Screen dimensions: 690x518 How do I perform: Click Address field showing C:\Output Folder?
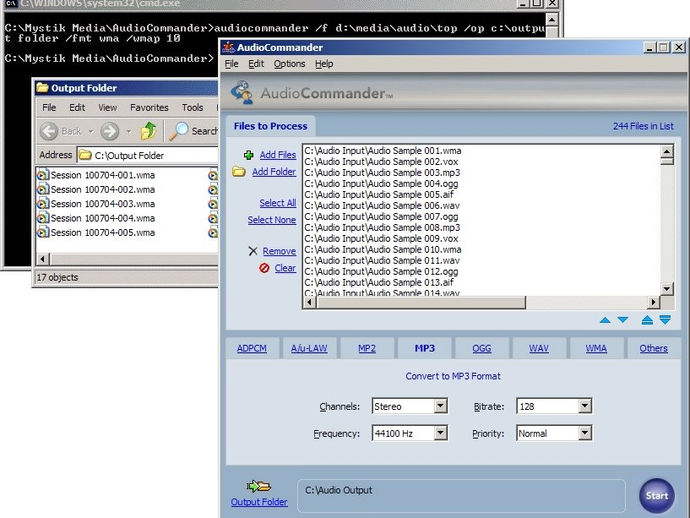click(x=148, y=155)
